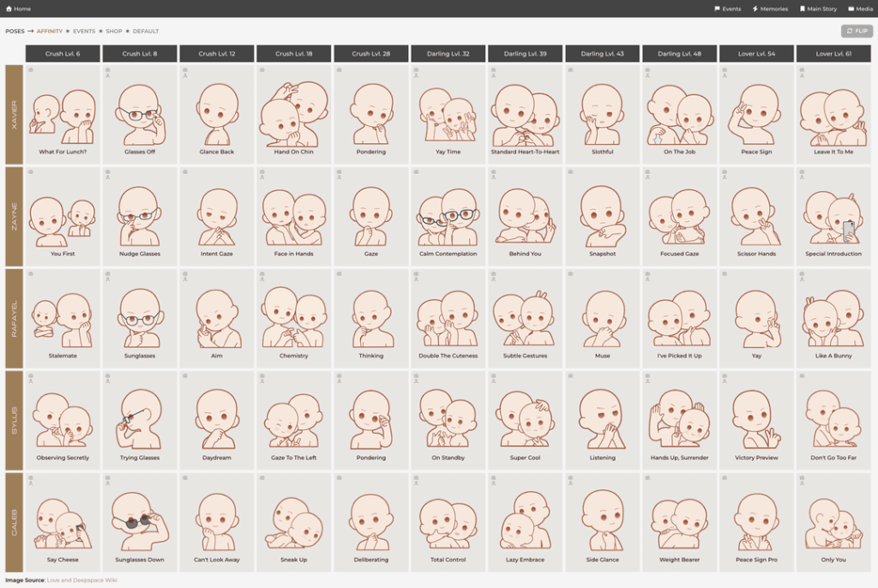
Task: Open the Stalemate pose card
Action: 63,318
